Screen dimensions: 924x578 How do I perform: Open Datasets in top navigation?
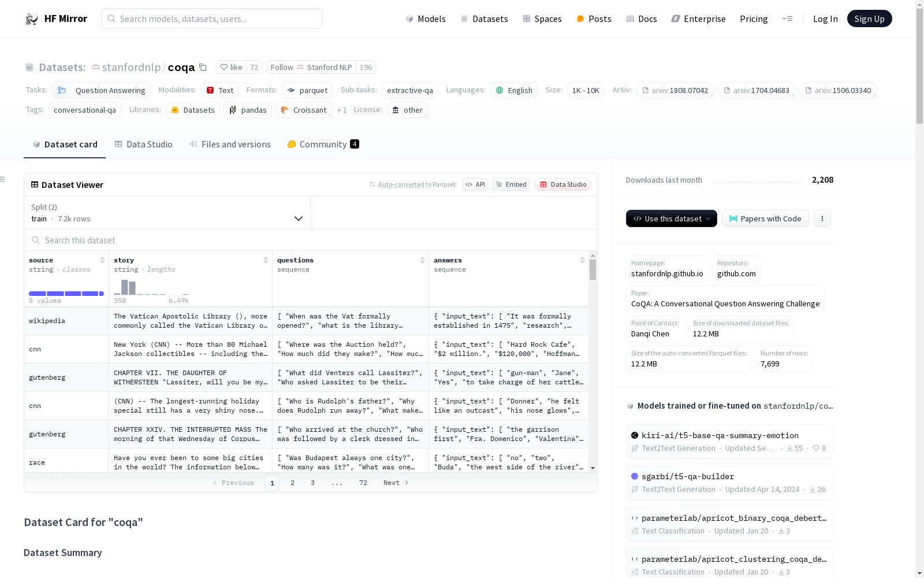coord(484,18)
